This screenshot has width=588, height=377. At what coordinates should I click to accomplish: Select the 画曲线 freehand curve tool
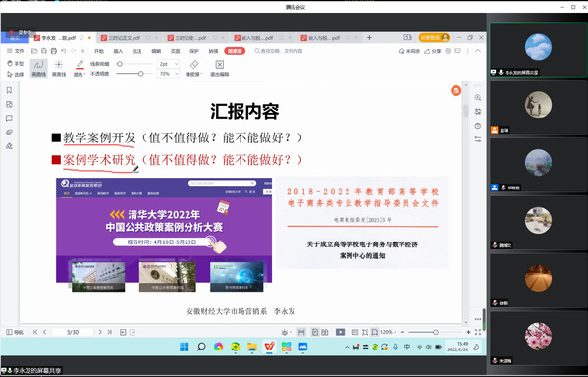coord(39,69)
